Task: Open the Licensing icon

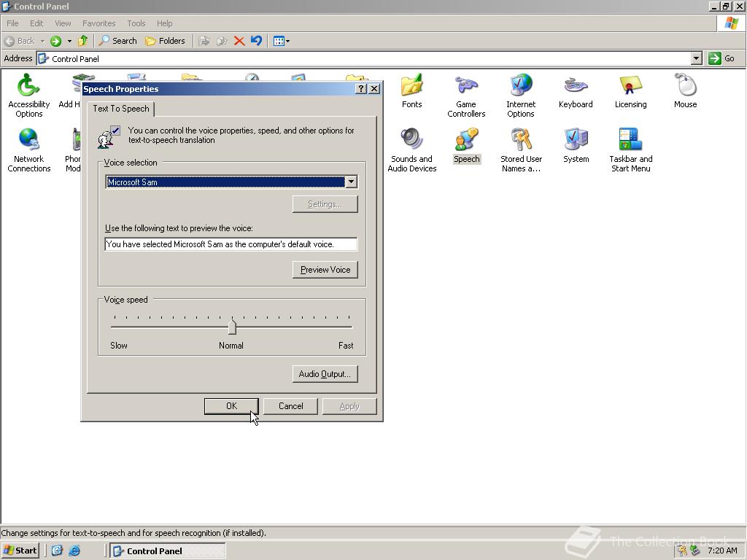Action: click(x=630, y=90)
